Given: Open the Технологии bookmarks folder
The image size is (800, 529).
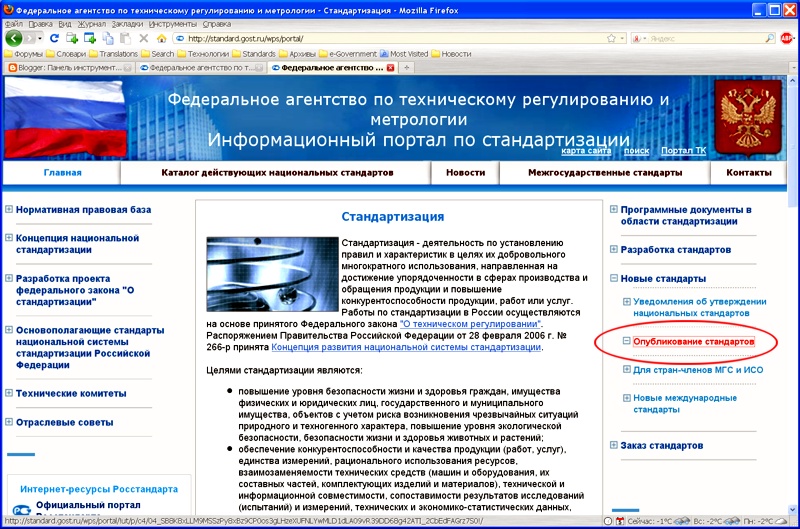Looking at the screenshot, I should [203, 54].
